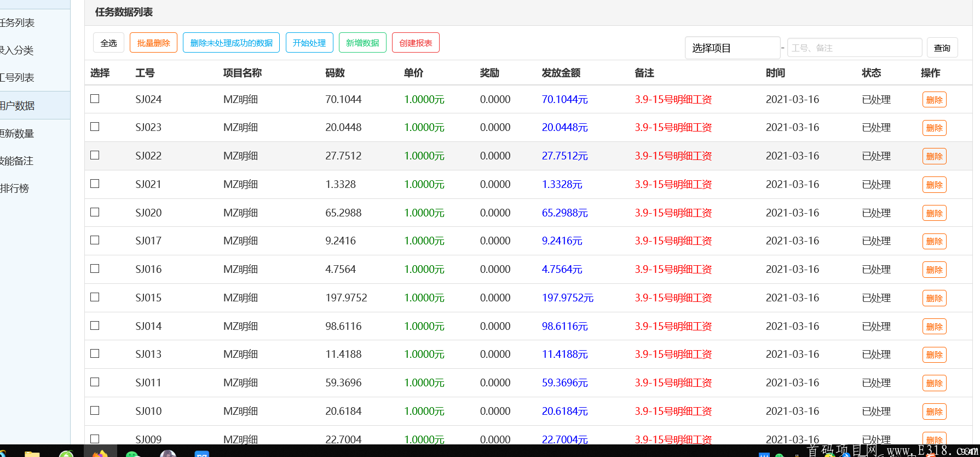Click the 工号 column header
The image size is (980, 457).
pos(145,73)
